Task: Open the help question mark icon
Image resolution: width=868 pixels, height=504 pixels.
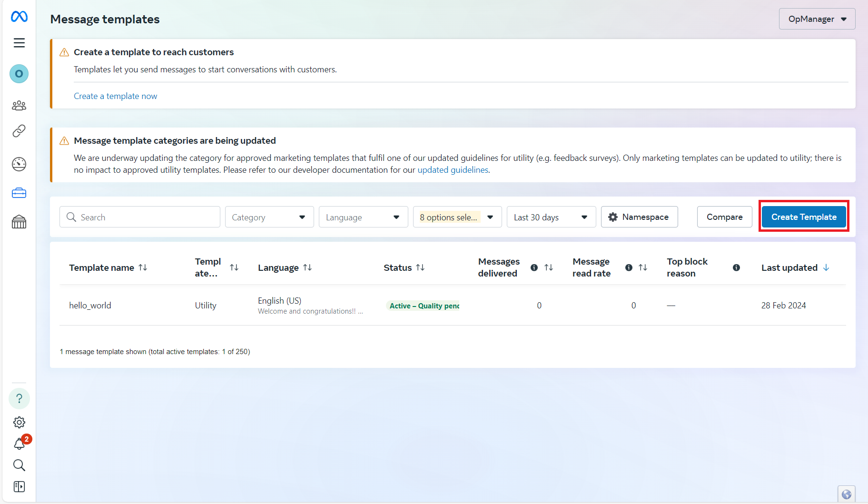Action: 19,398
